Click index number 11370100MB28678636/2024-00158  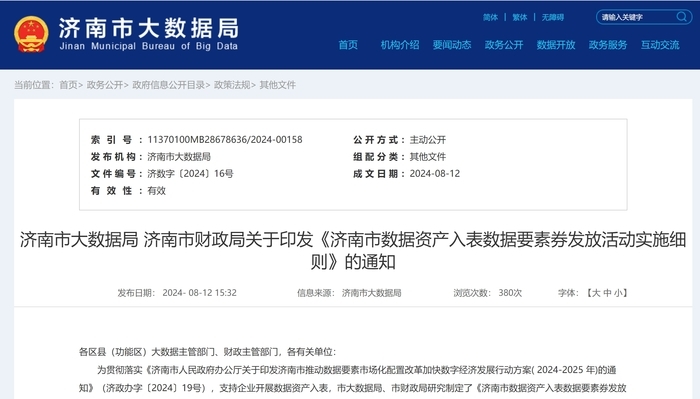(x=225, y=140)
